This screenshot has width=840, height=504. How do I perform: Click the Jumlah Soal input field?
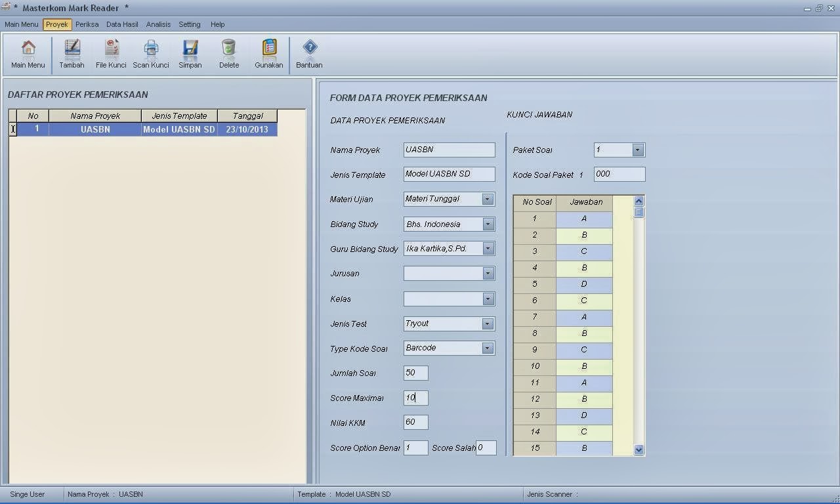coord(416,373)
